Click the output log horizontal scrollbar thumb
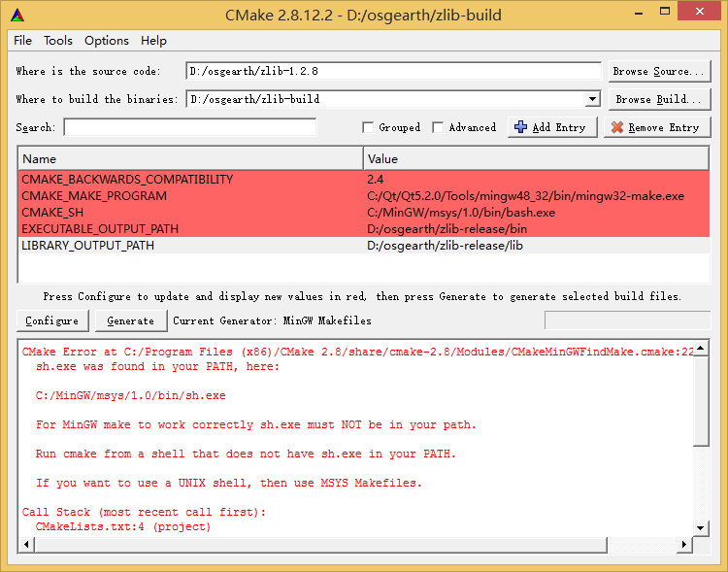The width and height of the screenshot is (728, 572). [321, 544]
